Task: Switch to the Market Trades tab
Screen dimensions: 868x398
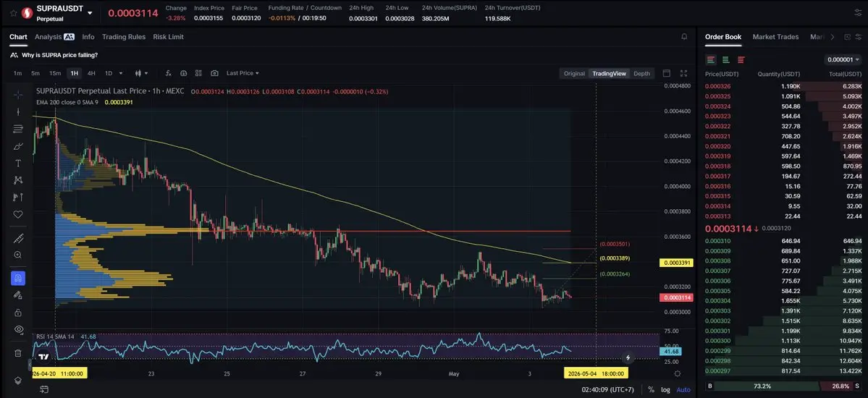Action: coord(775,36)
